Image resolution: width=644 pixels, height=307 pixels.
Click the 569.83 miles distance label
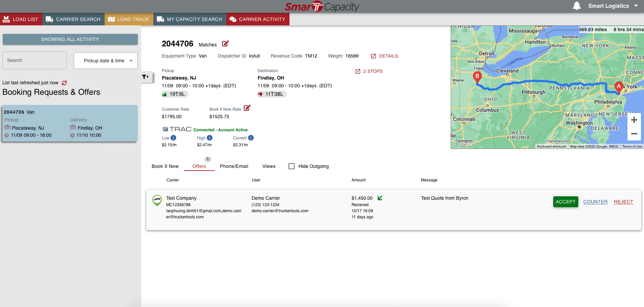pos(593,29)
